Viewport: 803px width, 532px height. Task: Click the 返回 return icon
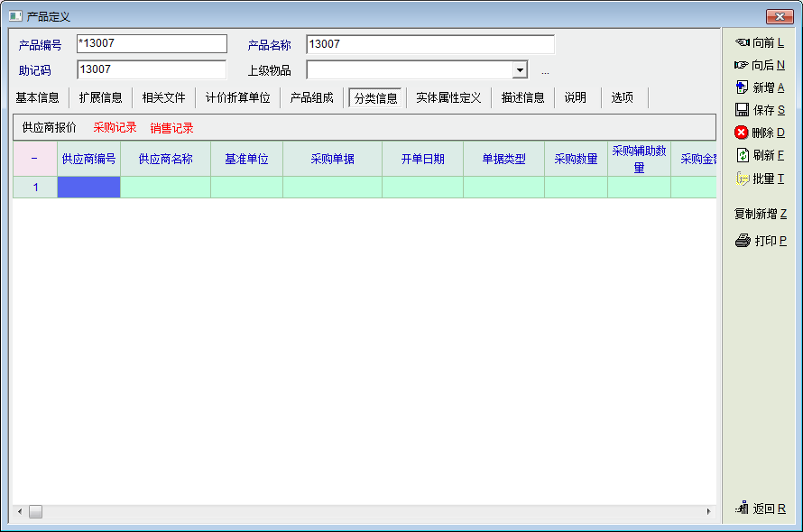coord(742,509)
